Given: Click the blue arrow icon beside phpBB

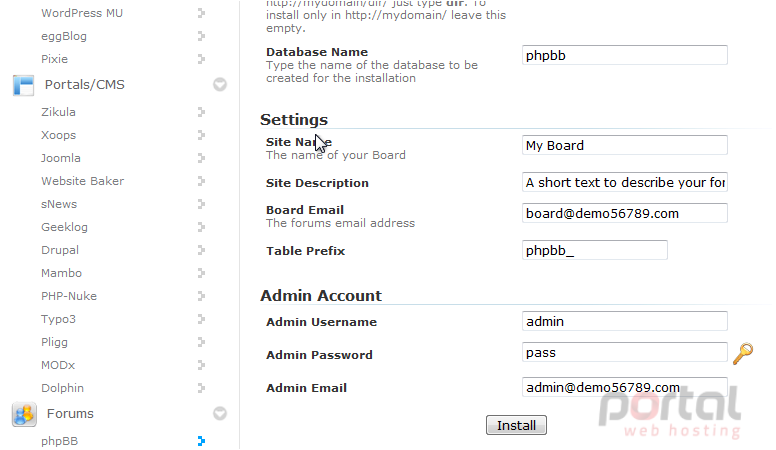Looking at the screenshot, I should [x=201, y=441].
